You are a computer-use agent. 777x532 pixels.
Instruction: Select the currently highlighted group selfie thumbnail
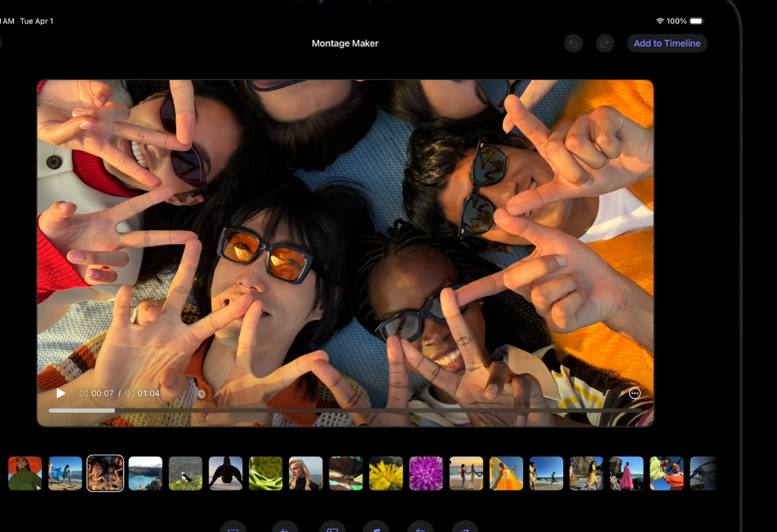[x=105, y=473]
